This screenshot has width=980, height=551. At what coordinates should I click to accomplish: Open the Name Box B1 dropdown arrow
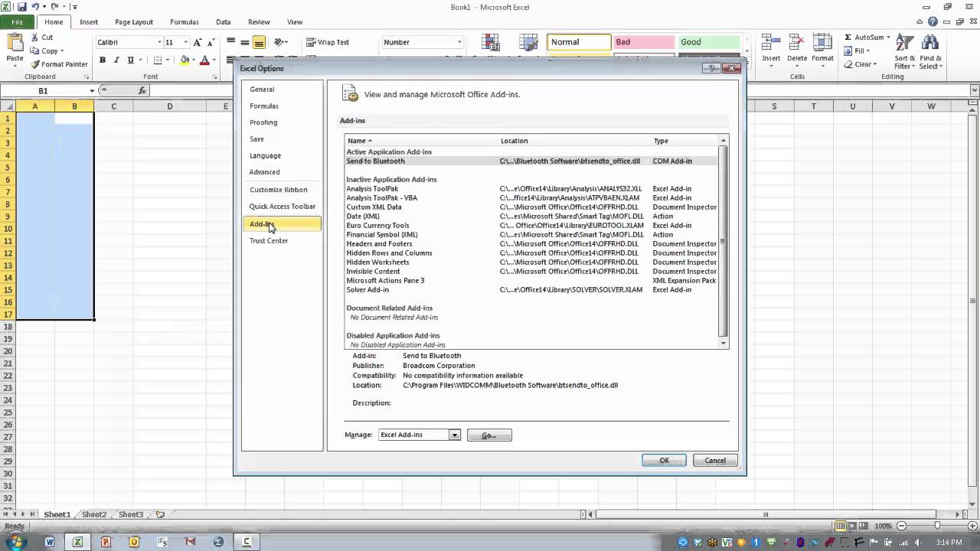tap(92, 90)
